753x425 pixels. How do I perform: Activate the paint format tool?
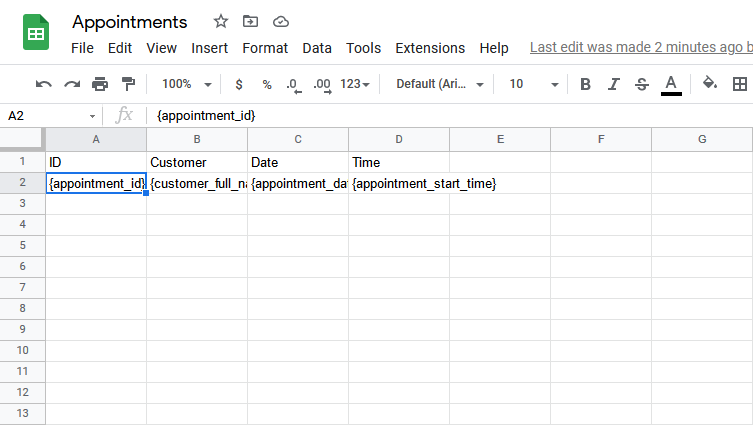[x=128, y=84]
